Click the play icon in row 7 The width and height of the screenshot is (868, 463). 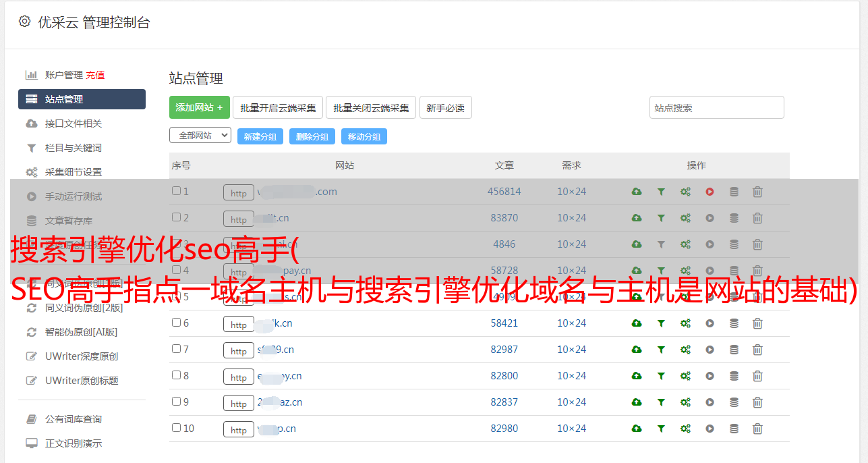(x=710, y=350)
